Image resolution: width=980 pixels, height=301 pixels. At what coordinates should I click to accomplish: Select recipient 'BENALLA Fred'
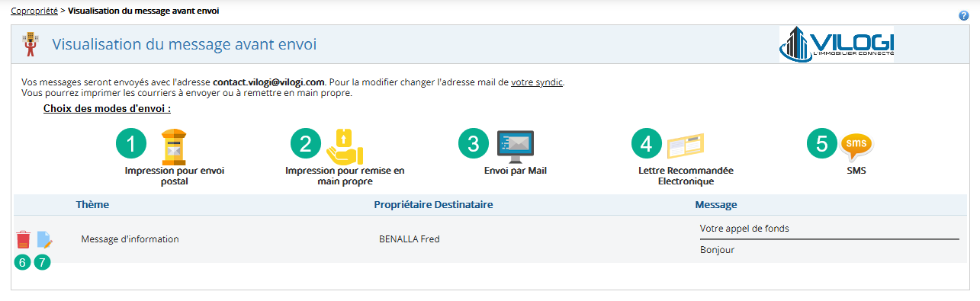pos(410,239)
